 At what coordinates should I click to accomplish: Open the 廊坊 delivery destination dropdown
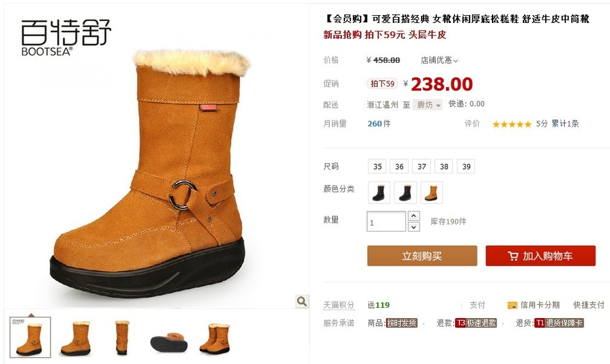pyautogui.click(x=428, y=105)
